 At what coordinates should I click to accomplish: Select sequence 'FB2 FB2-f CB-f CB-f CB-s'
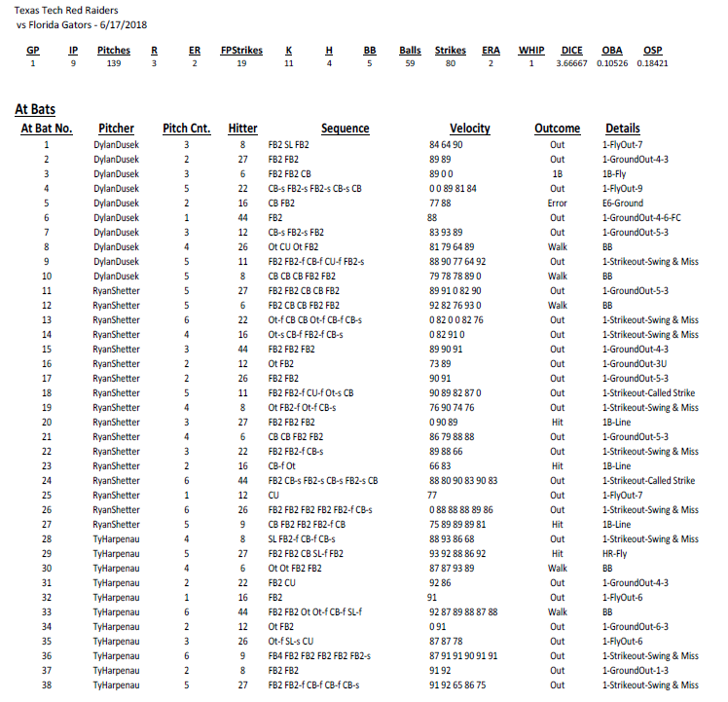click(x=313, y=685)
